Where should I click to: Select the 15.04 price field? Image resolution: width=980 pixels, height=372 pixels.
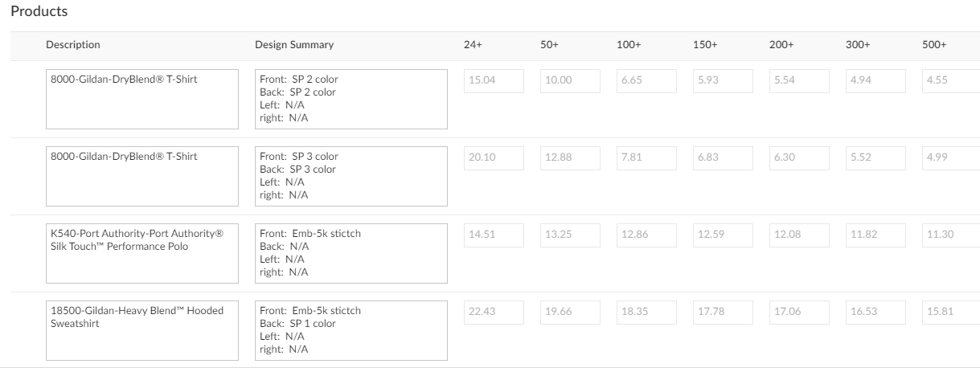click(494, 81)
